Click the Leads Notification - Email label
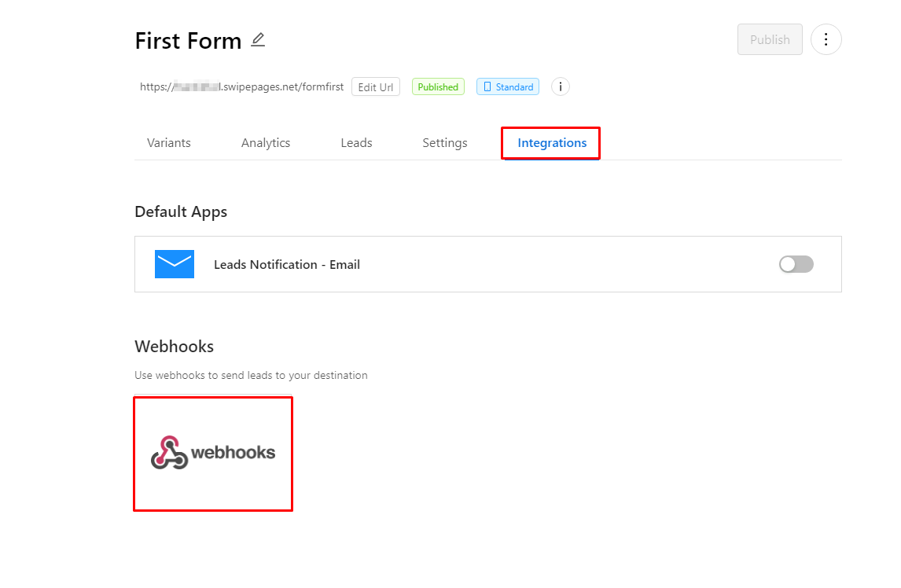This screenshot has height=588, width=901. click(287, 264)
